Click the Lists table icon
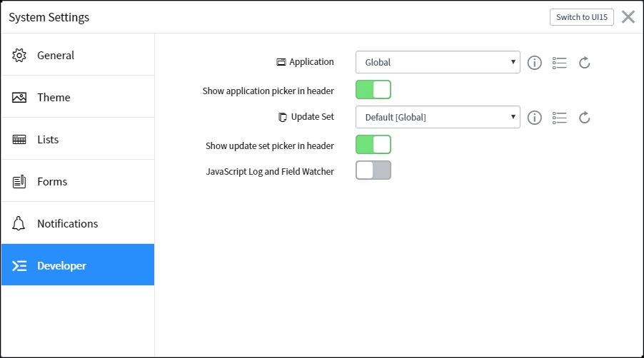The width and height of the screenshot is (644, 358). 19,140
